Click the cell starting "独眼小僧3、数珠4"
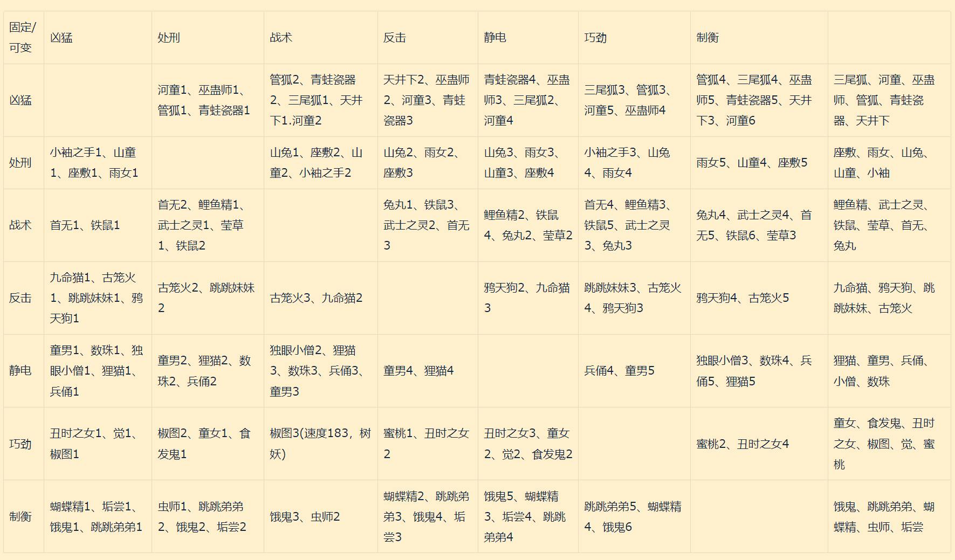This screenshot has height=560, width=955. pyautogui.click(x=759, y=371)
